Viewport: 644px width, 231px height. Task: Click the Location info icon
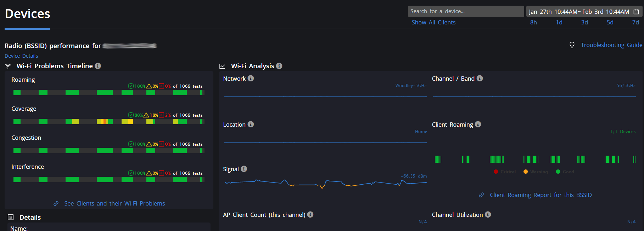tap(251, 125)
